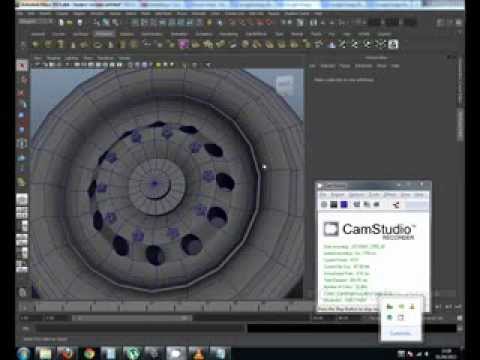Click the Maya time range slider bar
The height and width of the screenshot is (360, 480).
(132, 318)
